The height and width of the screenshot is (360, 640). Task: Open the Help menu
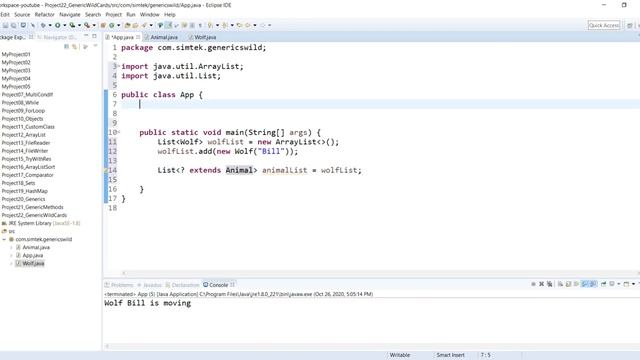tap(169, 14)
